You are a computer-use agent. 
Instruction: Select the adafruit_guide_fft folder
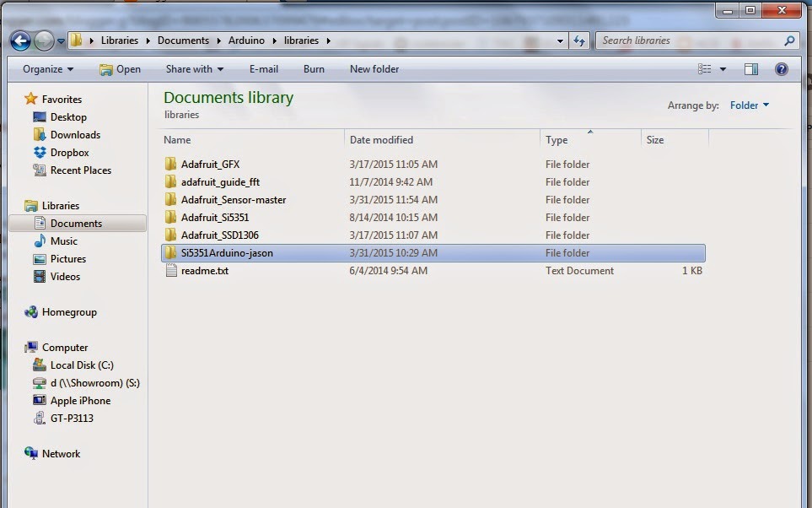tap(220, 182)
